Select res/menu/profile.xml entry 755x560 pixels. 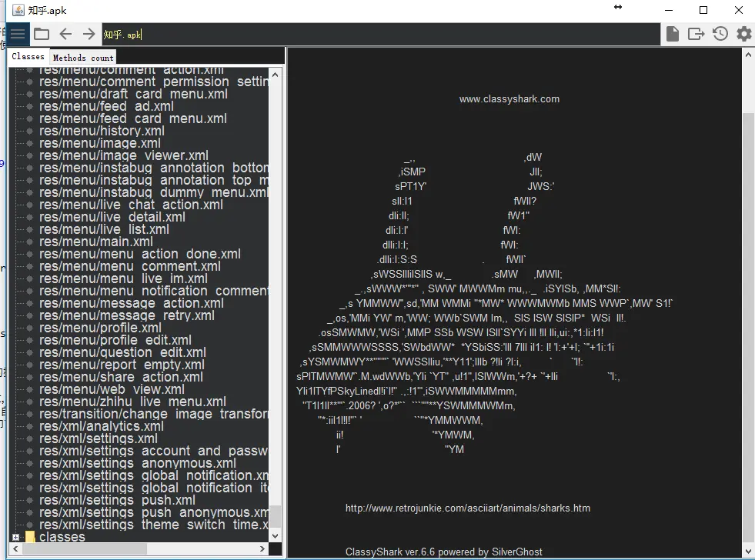coord(101,328)
